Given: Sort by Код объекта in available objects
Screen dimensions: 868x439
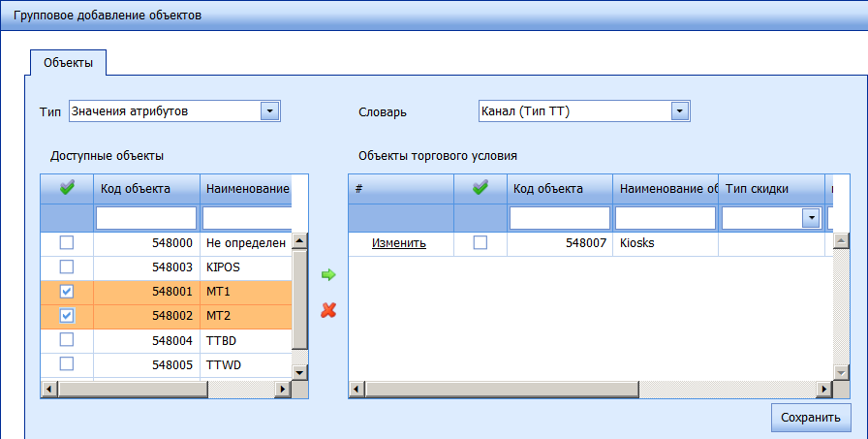Looking at the screenshot, I should point(146,189).
